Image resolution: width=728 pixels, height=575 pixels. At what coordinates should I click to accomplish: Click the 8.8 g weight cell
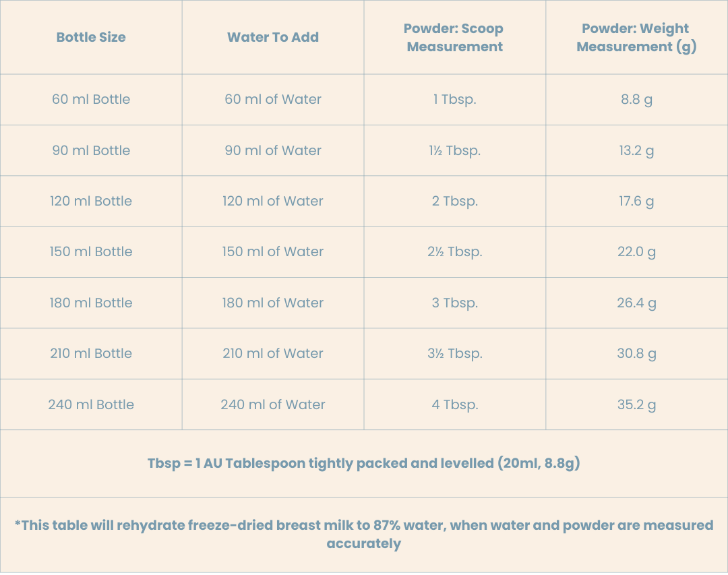click(636, 99)
